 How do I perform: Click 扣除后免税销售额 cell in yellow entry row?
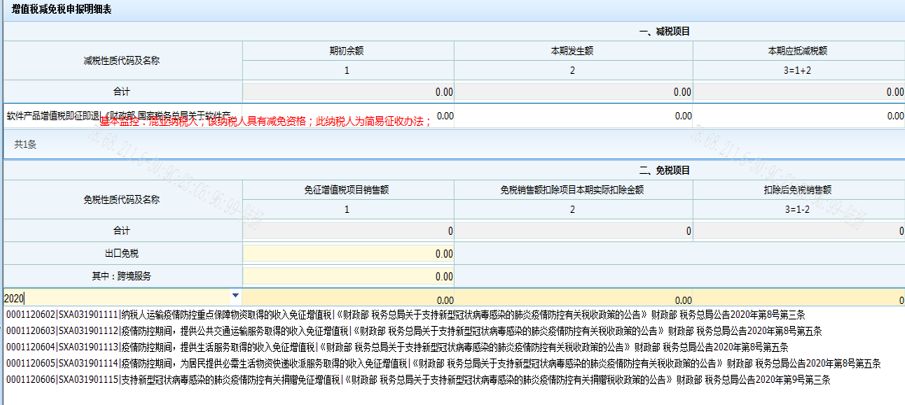point(798,298)
